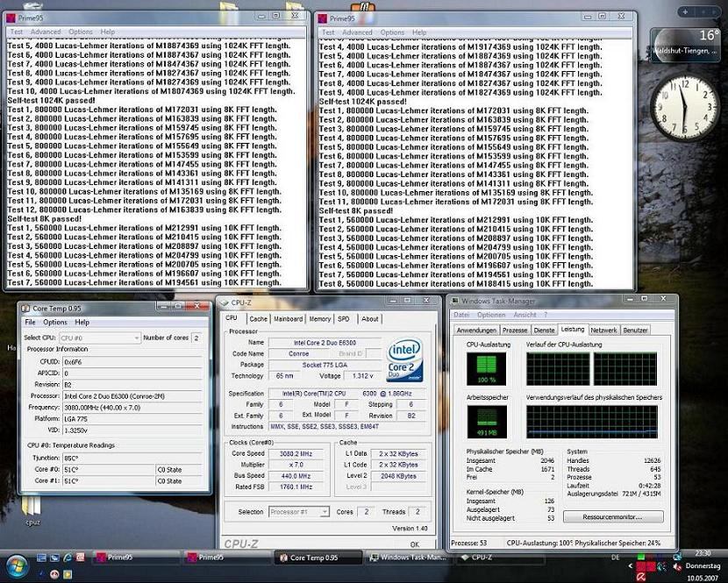The image size is (728, 583).
Task: Click the network tray icon above volume
Action: pyautogui.click(x=677, y=557)
